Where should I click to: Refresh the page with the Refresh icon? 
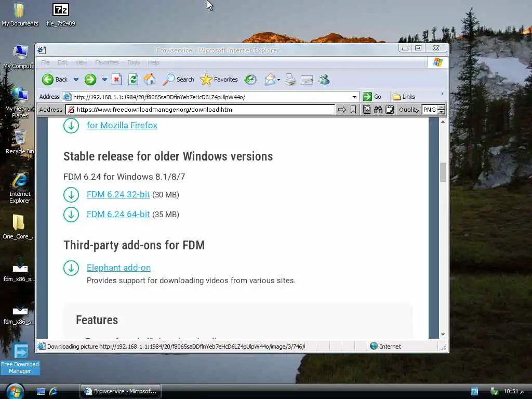click(133, 79)
